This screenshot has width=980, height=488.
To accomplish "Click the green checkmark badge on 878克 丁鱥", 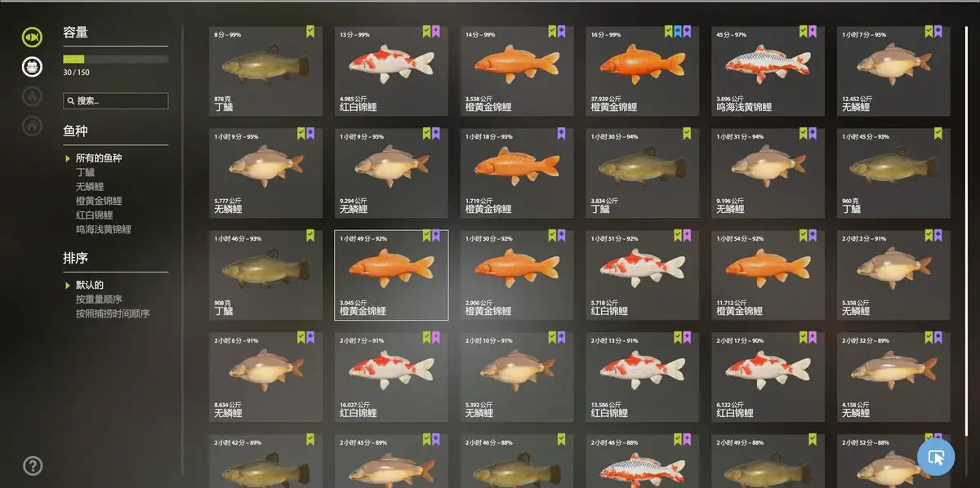I will click(310, 32).
